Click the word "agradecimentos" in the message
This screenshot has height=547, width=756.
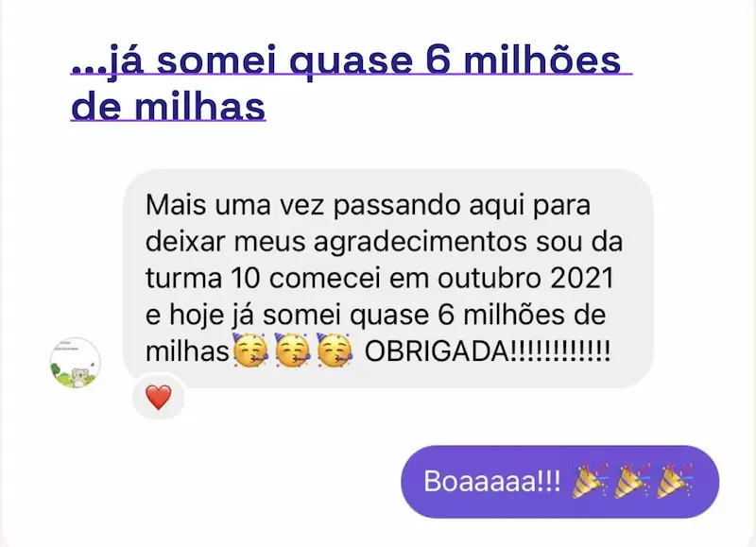420,242
